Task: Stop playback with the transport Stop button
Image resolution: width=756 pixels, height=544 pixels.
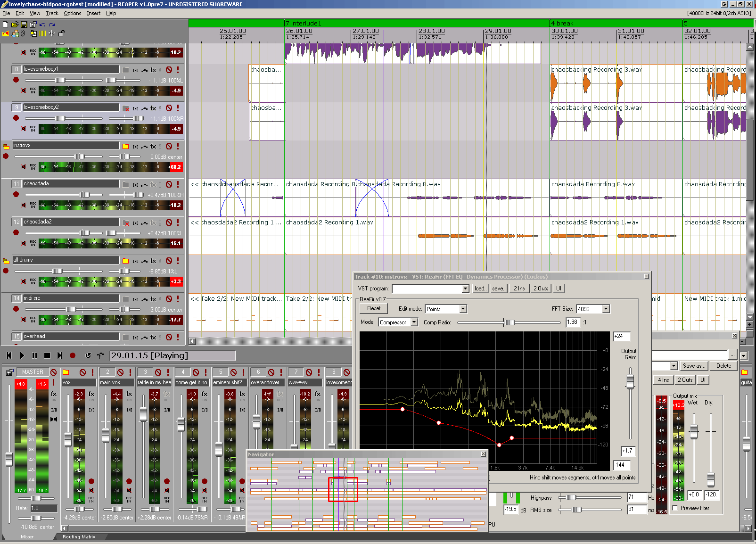Action: coord(47,355)
